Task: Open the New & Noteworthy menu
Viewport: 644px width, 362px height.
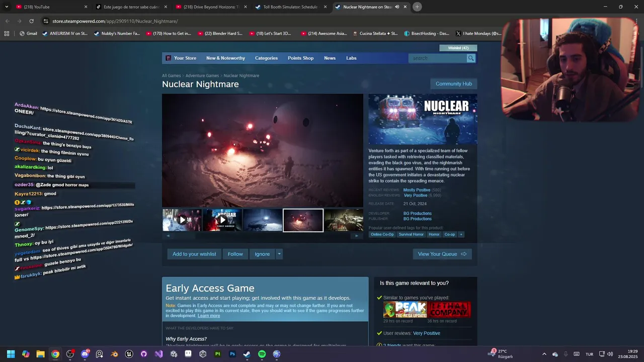Action: pyautogui.click(x=225, y=58)
